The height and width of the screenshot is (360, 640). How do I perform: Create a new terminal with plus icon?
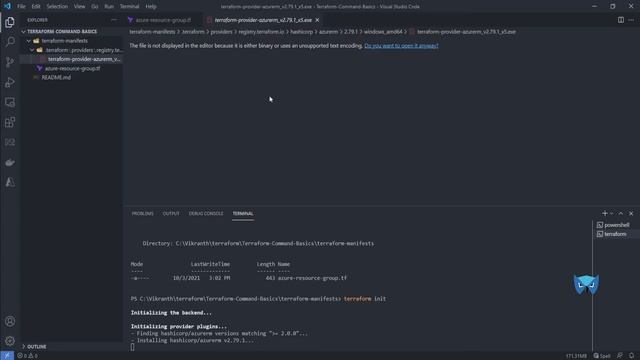[604, 213]
